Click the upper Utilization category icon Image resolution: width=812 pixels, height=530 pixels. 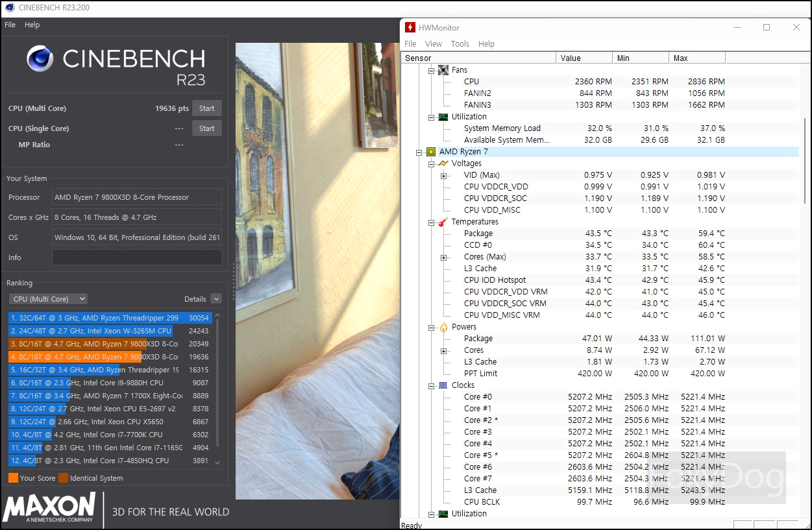(443, 117)
